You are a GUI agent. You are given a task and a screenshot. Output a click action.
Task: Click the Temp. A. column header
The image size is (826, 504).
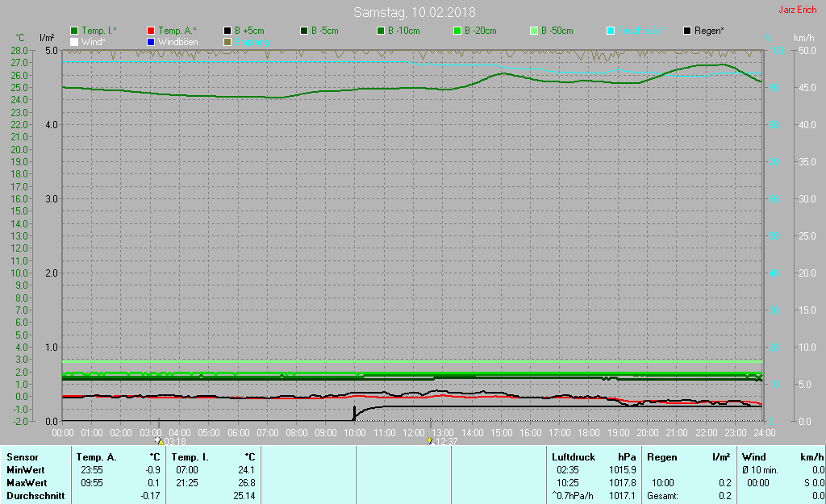(x=96, y=457)
